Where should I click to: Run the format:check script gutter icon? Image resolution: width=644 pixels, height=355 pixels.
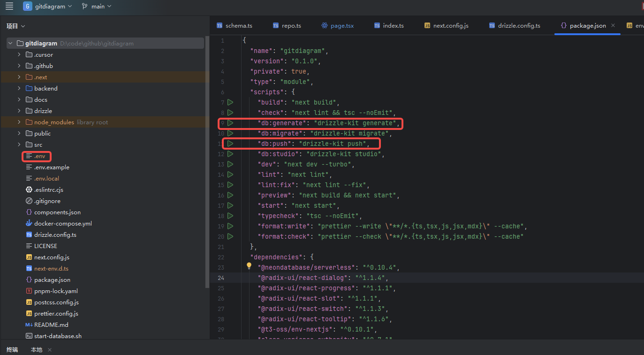coord(230,236)
